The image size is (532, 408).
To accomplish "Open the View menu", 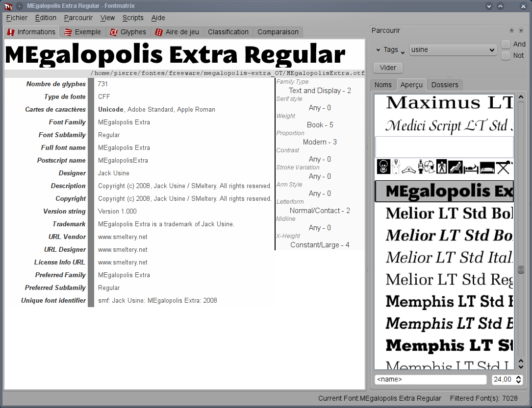I will (107, 18).
